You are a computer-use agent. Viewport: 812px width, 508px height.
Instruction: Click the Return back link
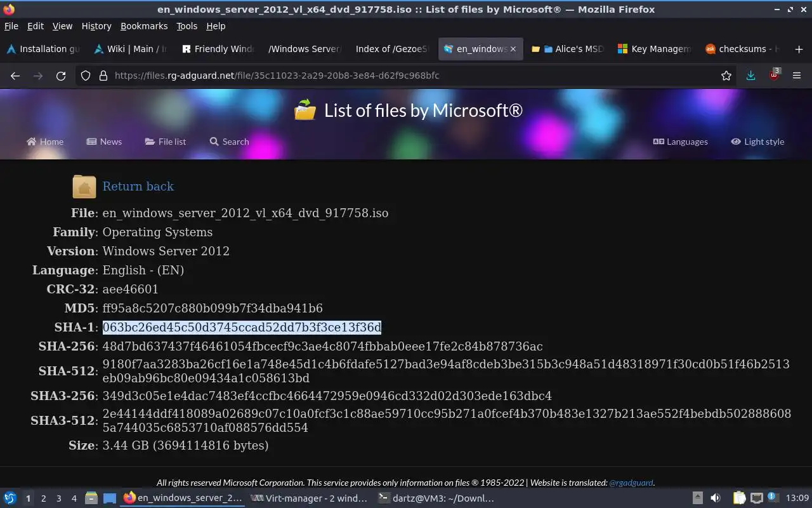(138, 186)
